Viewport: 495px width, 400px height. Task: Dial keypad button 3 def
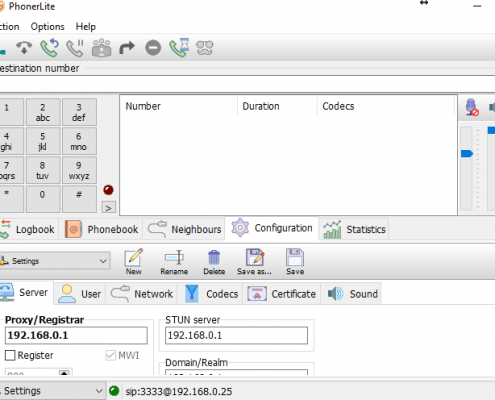tap(79, 112)
